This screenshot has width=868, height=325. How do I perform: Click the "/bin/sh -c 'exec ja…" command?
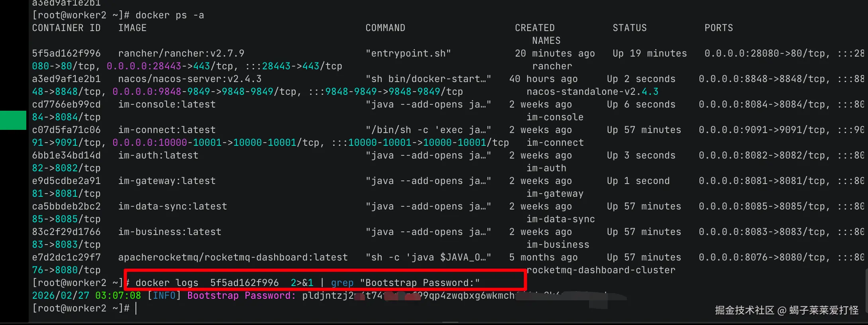click(428, 130)
